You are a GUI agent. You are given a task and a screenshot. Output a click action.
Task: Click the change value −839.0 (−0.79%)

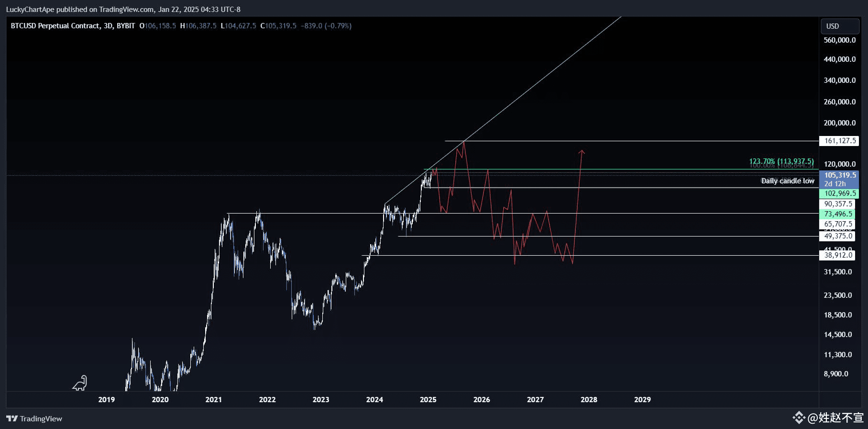[x=326, y=26]
